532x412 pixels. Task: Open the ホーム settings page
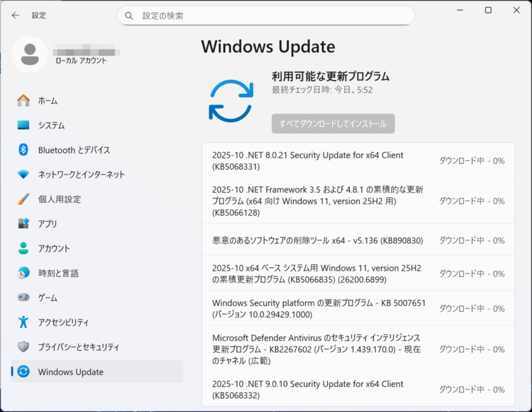[x=97, y=101]
